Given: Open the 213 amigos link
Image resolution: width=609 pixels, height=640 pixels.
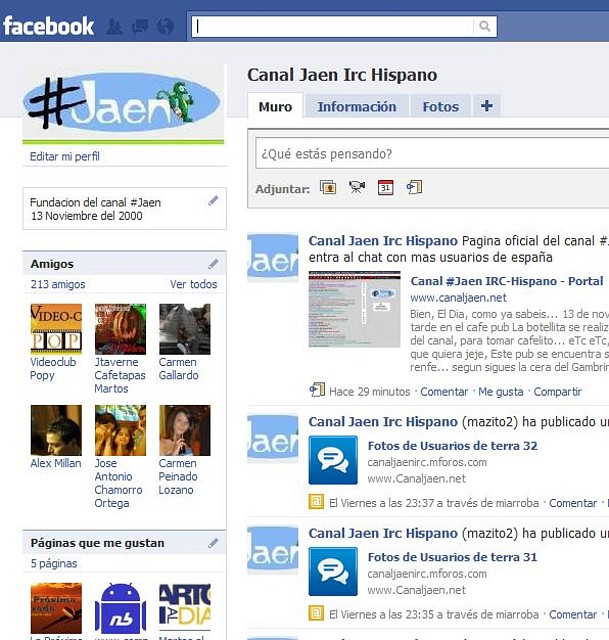Looking at the screenshot, I should (58, 284).
